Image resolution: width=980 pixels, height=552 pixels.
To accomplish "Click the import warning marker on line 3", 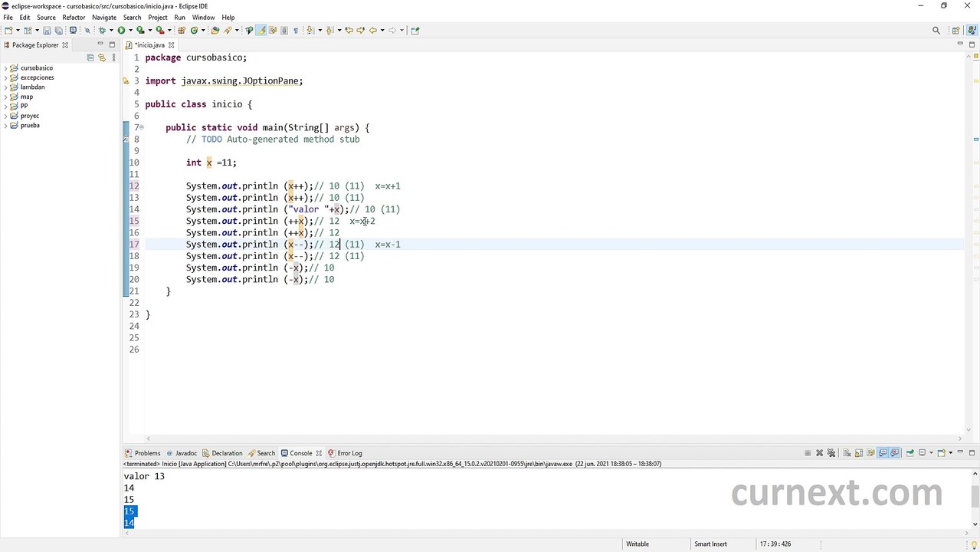I will click(x=126, y=80).
